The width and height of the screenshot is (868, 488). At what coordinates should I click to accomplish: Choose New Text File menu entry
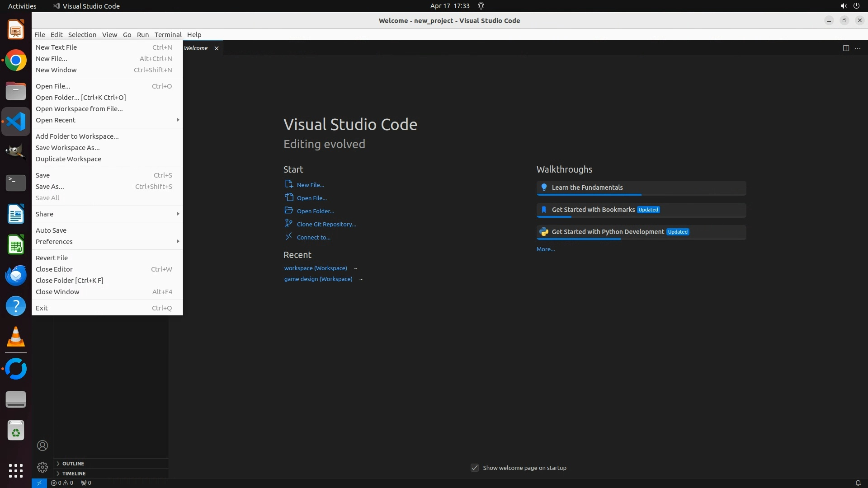pyautogui.click(x=57, y=47)
